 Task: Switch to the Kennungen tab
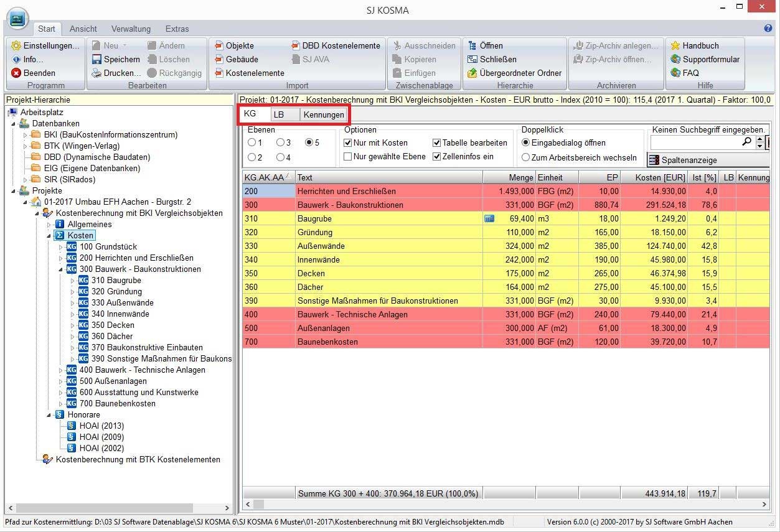click(324, 114)
